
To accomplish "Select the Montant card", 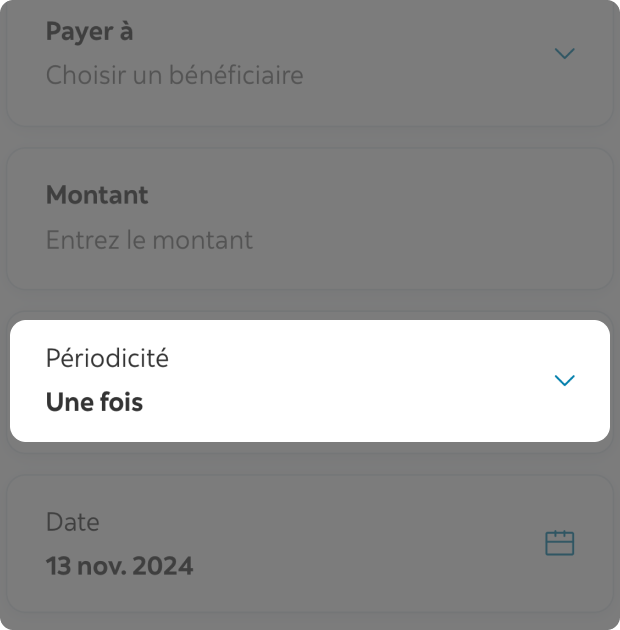I will 310,219.
